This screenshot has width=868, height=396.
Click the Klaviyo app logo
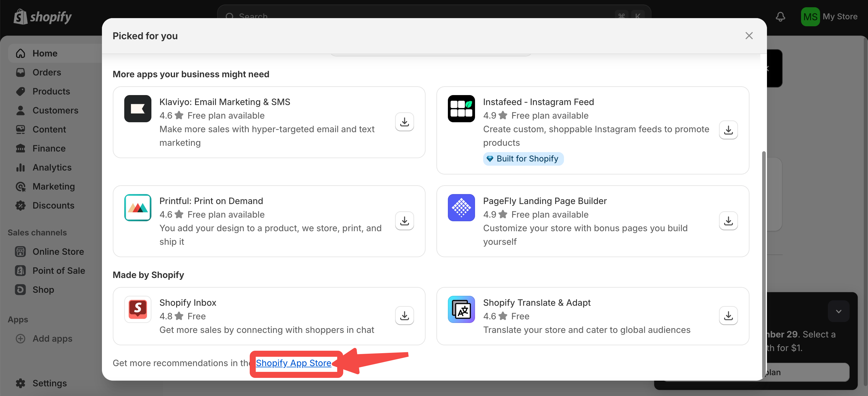138,109
